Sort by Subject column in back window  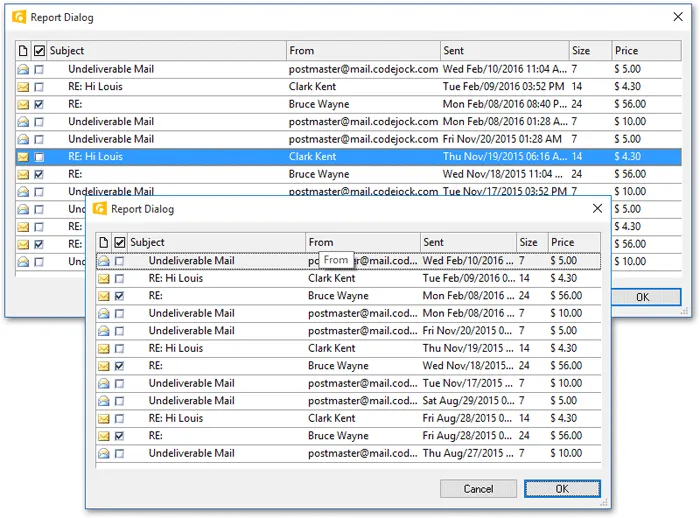click(x=167, y=51)
